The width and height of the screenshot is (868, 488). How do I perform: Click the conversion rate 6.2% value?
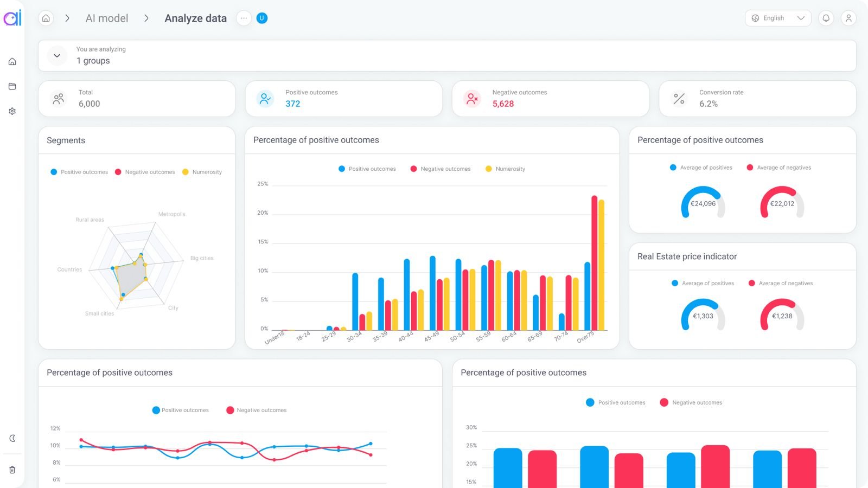[x=709, y=104]
